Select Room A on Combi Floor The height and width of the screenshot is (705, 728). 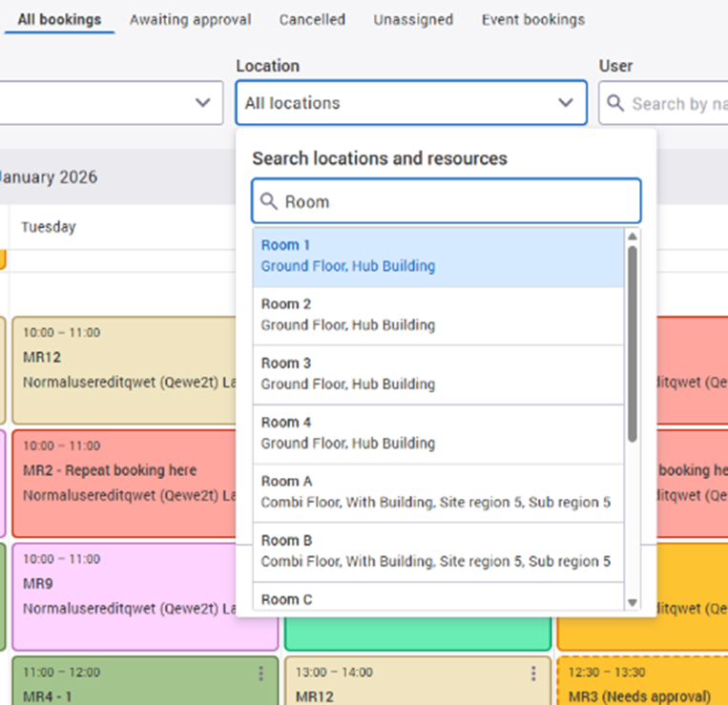[439, 492]
